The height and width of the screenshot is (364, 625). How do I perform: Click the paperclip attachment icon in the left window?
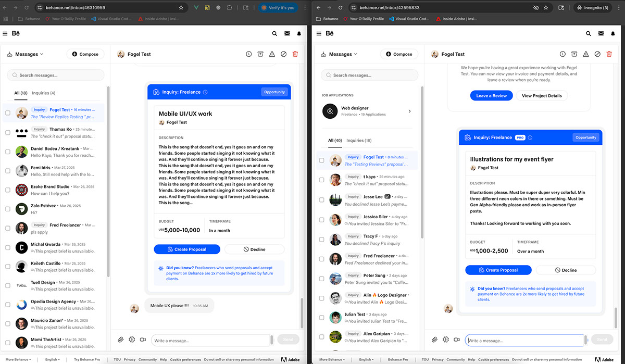(x=121, y=340)
